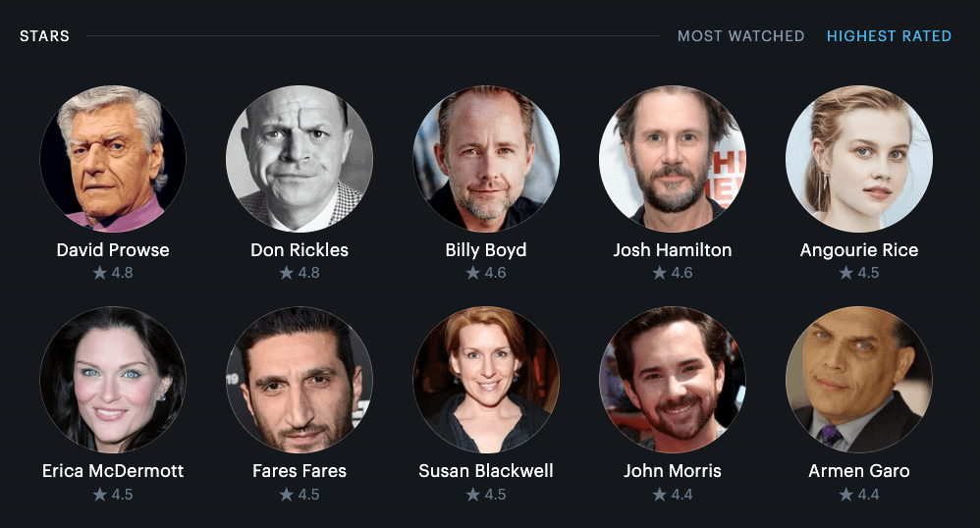980x528 pixels.
Task: Click the Stars section heading
Action: [44, 36]
